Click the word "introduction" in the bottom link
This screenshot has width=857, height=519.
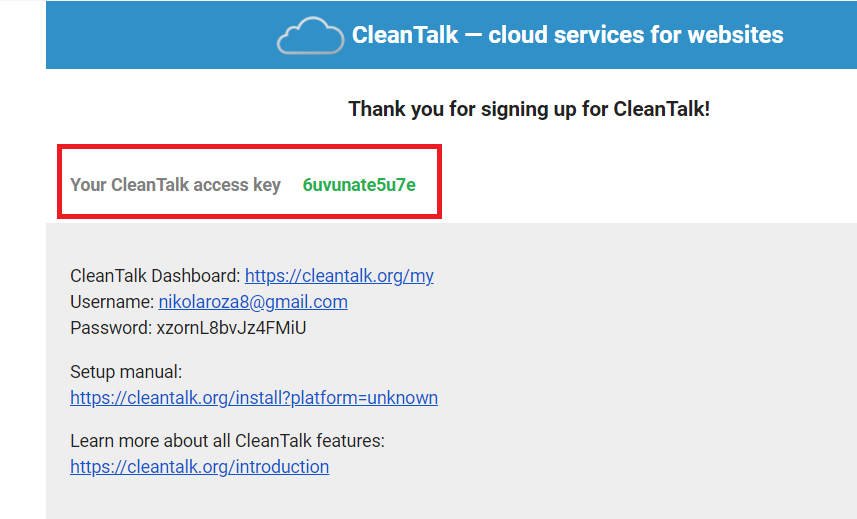[x=282, y=467]
